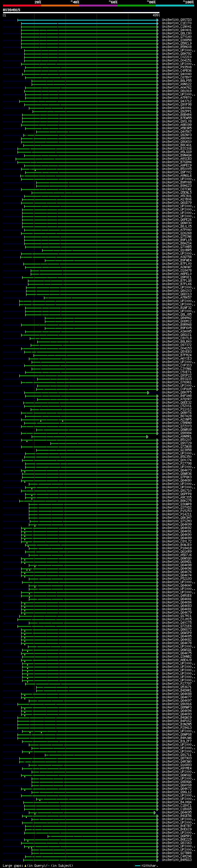This screenshot has width=197, height=868.
Task: Select hit label UniRef100_Q8LC80
Action: [176, 33]
